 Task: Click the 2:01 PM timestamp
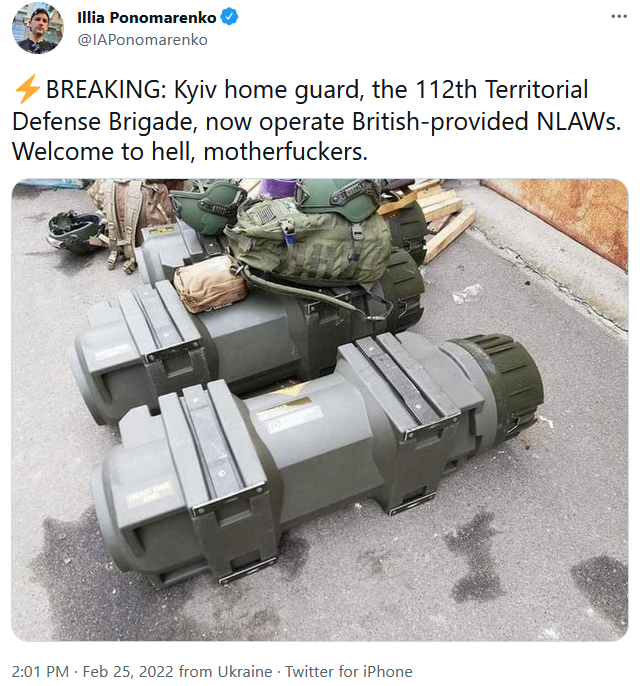tap(40, 671)
